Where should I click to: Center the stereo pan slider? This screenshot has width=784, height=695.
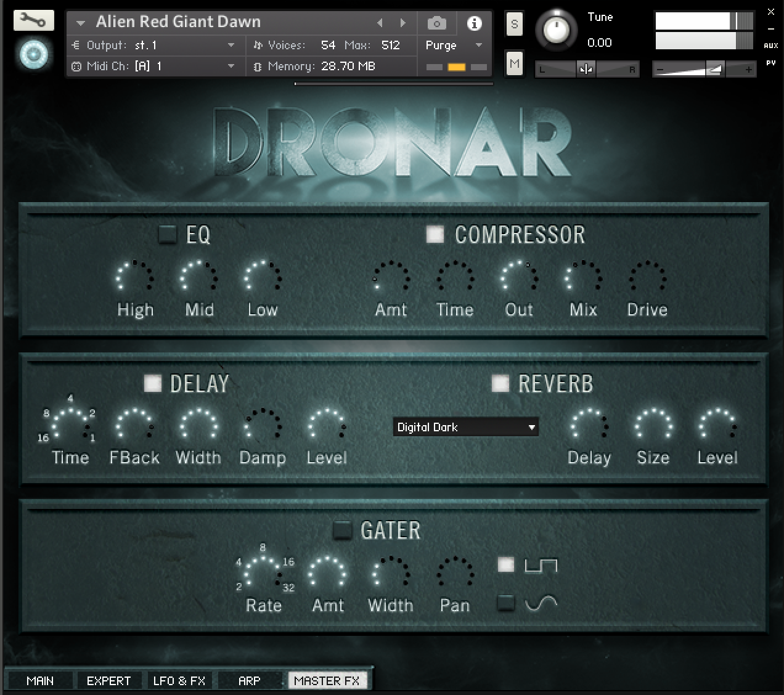click(586, 69)
